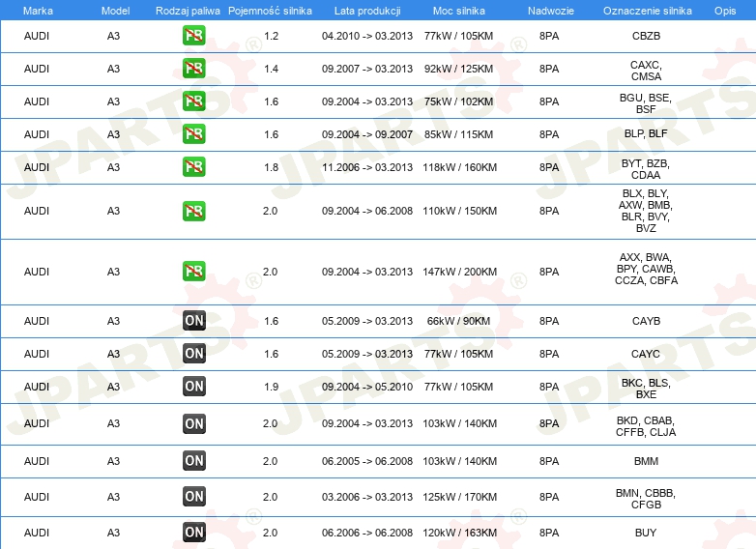Click the Nadwozie column header
756x549 pixels.
[x=551, y=11]
